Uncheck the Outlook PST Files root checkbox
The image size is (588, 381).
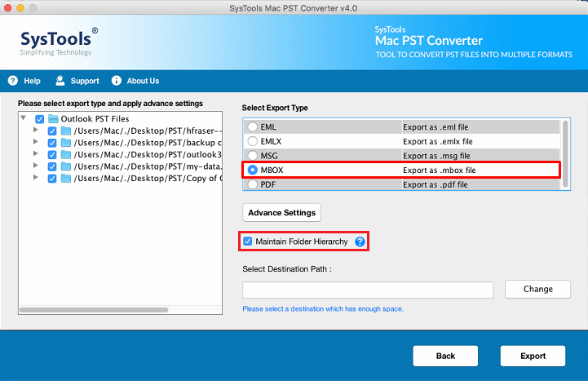point(39,119)
